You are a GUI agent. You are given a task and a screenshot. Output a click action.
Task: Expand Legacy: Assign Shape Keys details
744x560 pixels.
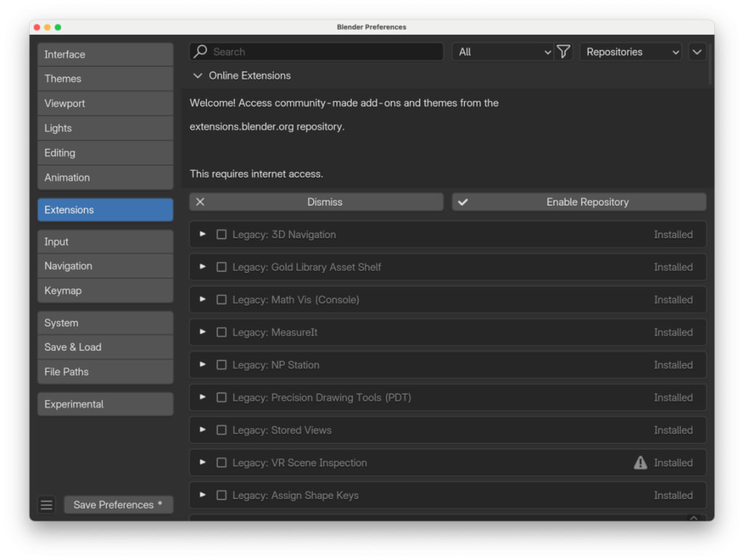(x=203, y=495)
